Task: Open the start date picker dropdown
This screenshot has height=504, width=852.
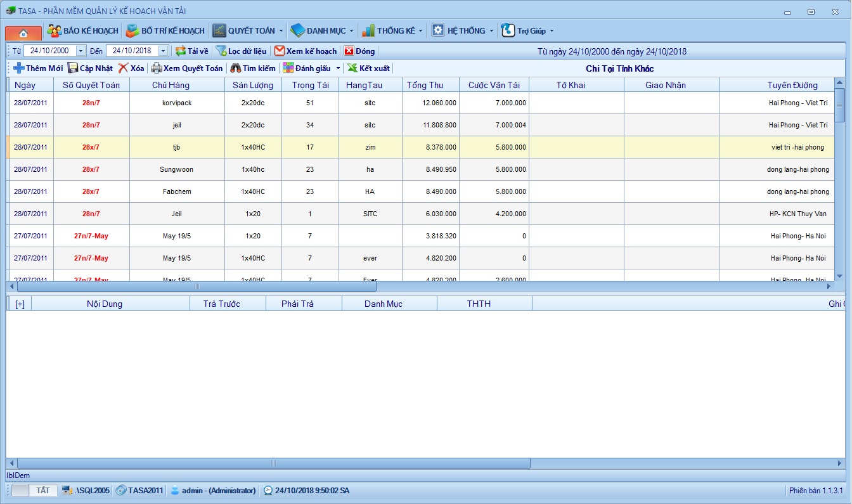Action: (x=81, y=51)
